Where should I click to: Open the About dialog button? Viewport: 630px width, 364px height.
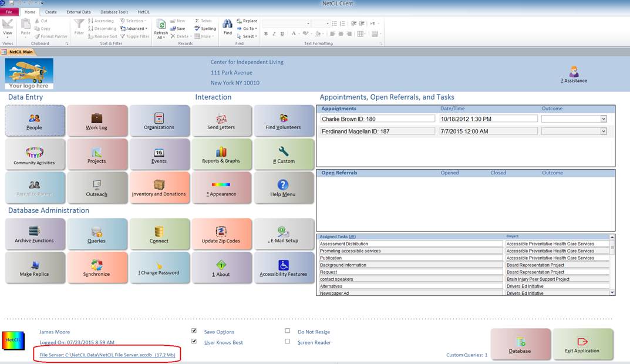[221, 268]
